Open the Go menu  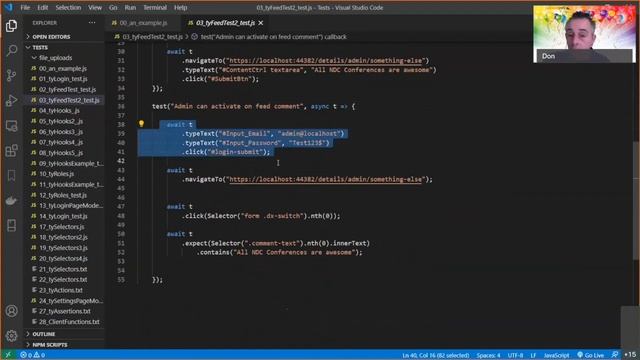(113, 7)
